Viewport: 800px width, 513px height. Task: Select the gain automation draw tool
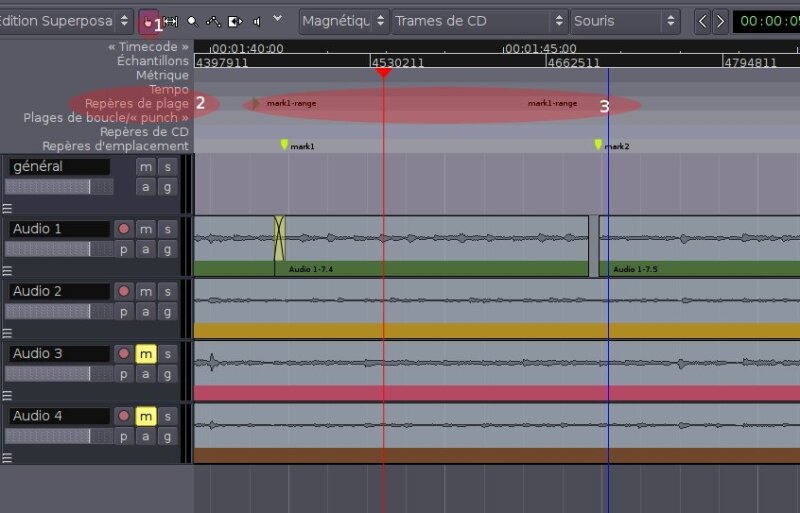[213, 20]
